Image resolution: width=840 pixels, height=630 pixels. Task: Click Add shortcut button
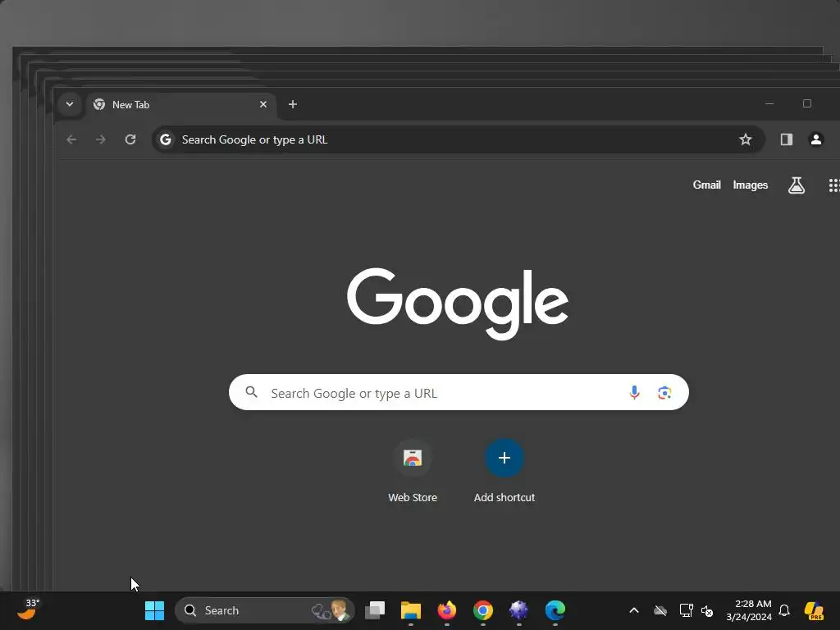click(504, 472)
